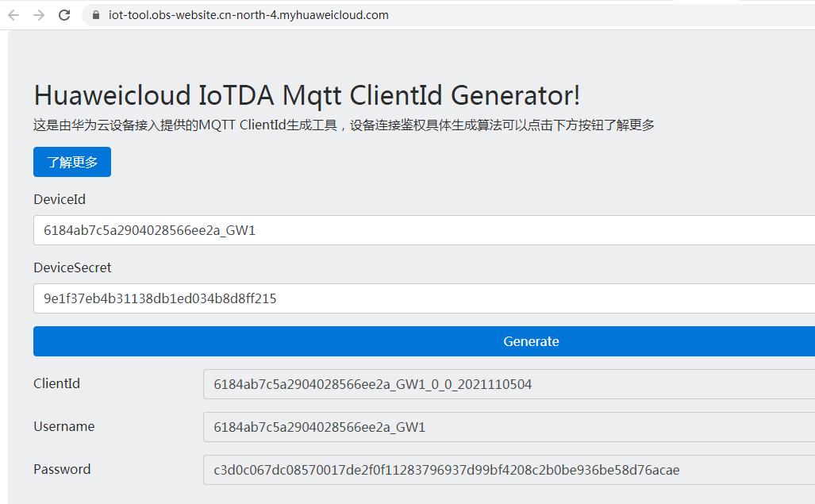This screenshot has height=504, width=815.
Task: Click the Chinese description line under heading
Action: 344,125
